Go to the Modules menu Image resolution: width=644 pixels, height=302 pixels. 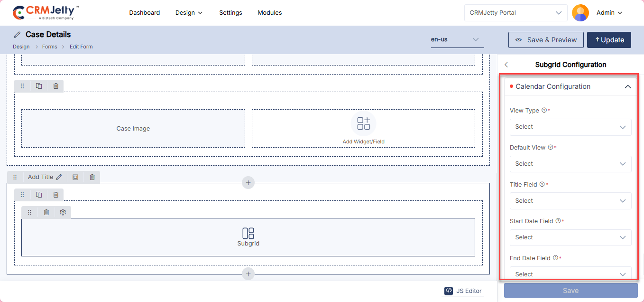pos(269,13)
